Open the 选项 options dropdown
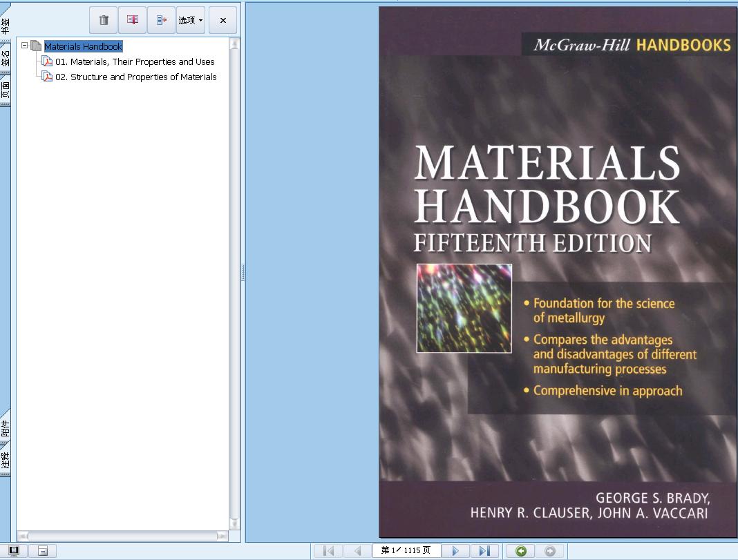This screenshot has width=738, height=560. coord(190,20)
